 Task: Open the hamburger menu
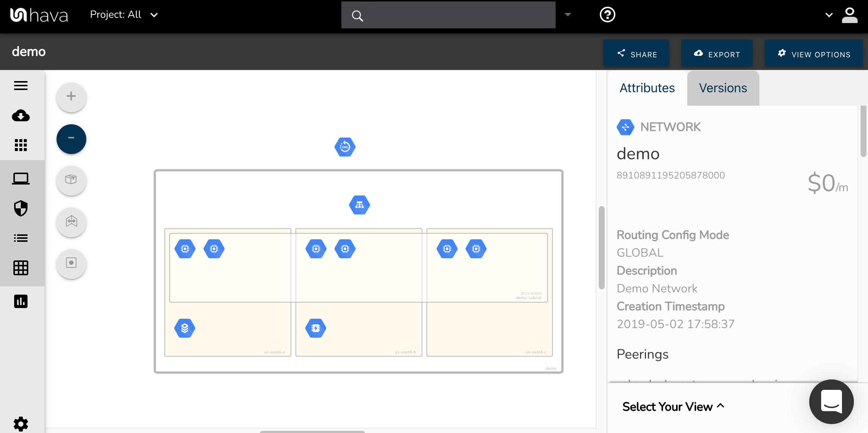tap(21, 86)
